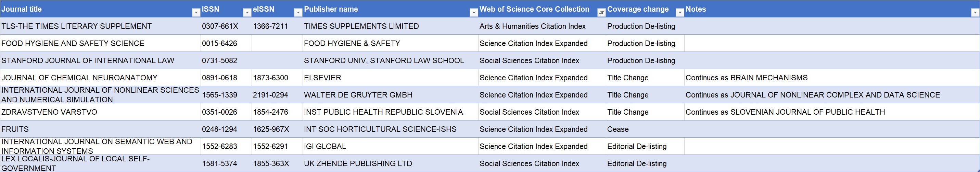The height and width of the screenshot is (172, 980).
Task: Open the Coverage change filter dropdown
Action: point(680,13)
